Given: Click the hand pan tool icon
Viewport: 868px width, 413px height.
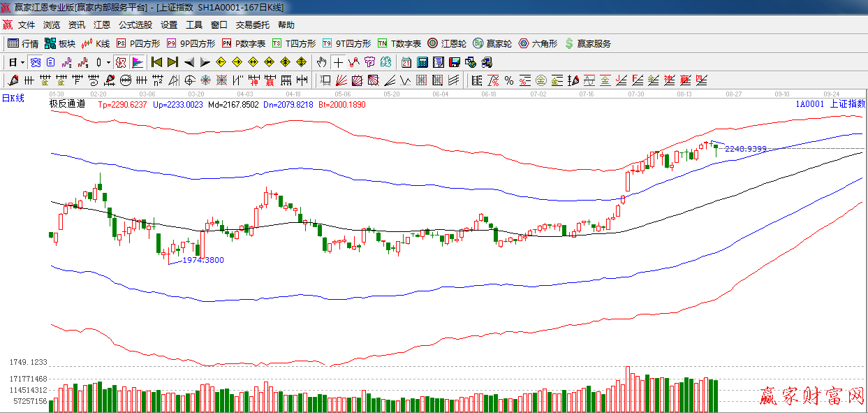Looking at the screenshot, I should 321,62.
